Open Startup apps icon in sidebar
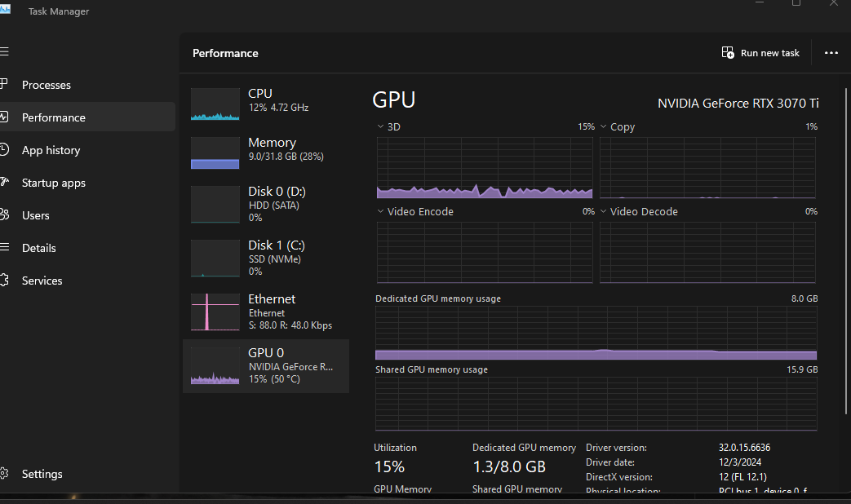The height and width of the screenshot is (504, 851). (x=4, y=183)
